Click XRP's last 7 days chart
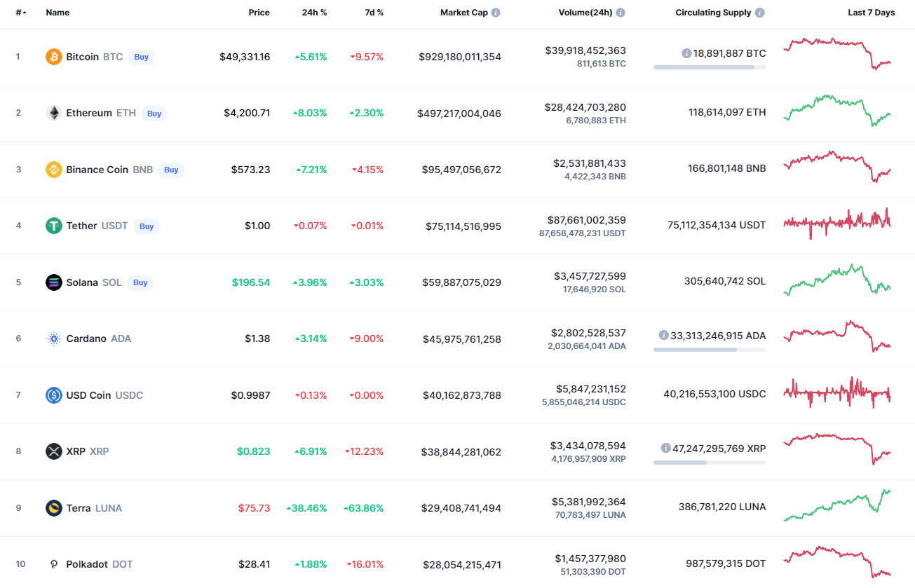 [x=837, y=449]
